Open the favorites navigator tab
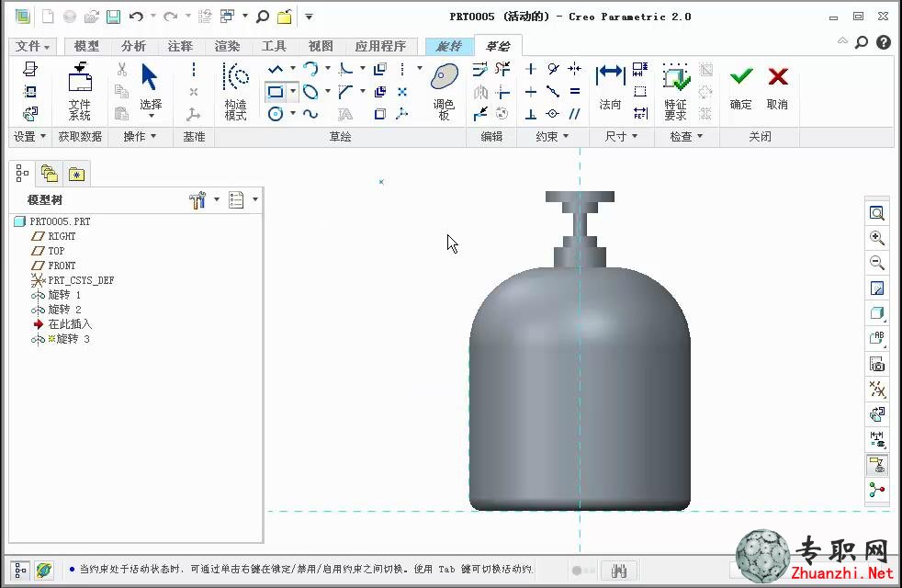 point(76,173)
